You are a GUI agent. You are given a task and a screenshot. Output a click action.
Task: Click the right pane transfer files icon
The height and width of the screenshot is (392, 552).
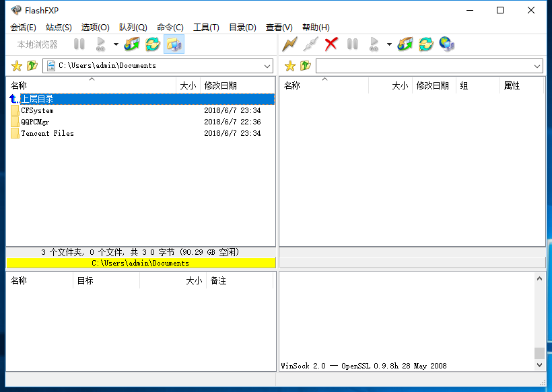click(405, 44)
